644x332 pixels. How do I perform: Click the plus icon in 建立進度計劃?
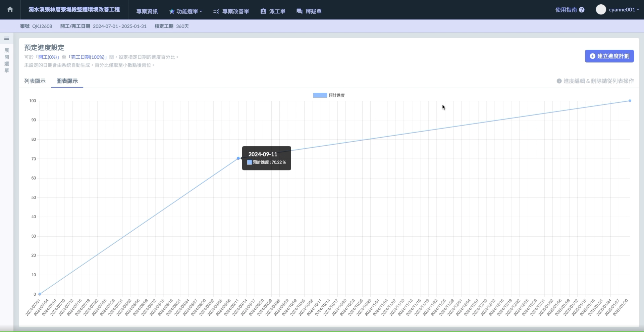click(593, 56)
